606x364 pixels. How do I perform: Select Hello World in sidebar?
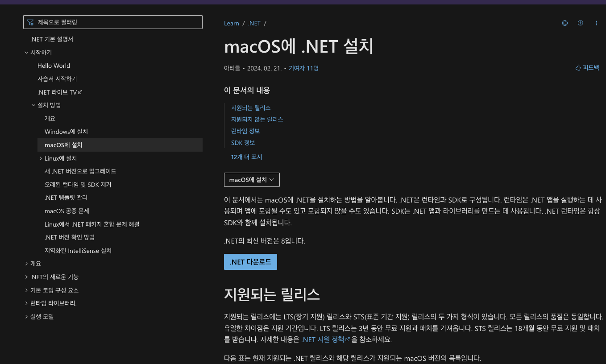[x=54, y=66]
